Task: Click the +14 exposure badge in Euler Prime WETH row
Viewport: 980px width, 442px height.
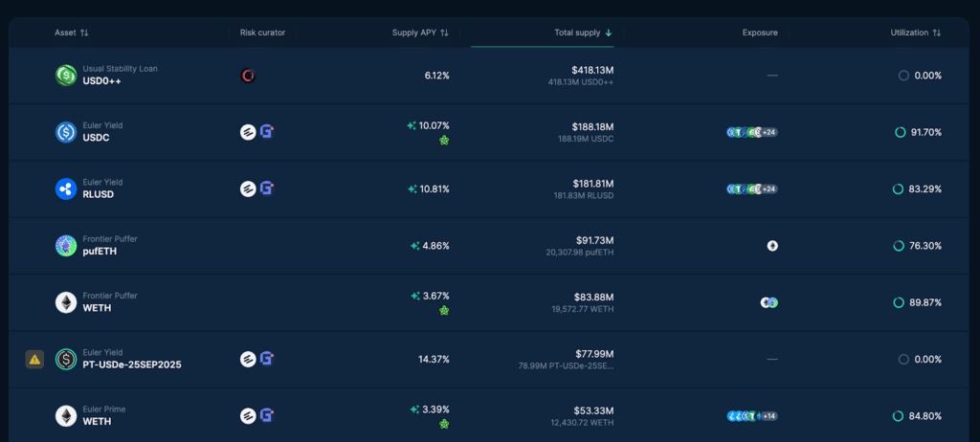Action: [x=768, y=416]
